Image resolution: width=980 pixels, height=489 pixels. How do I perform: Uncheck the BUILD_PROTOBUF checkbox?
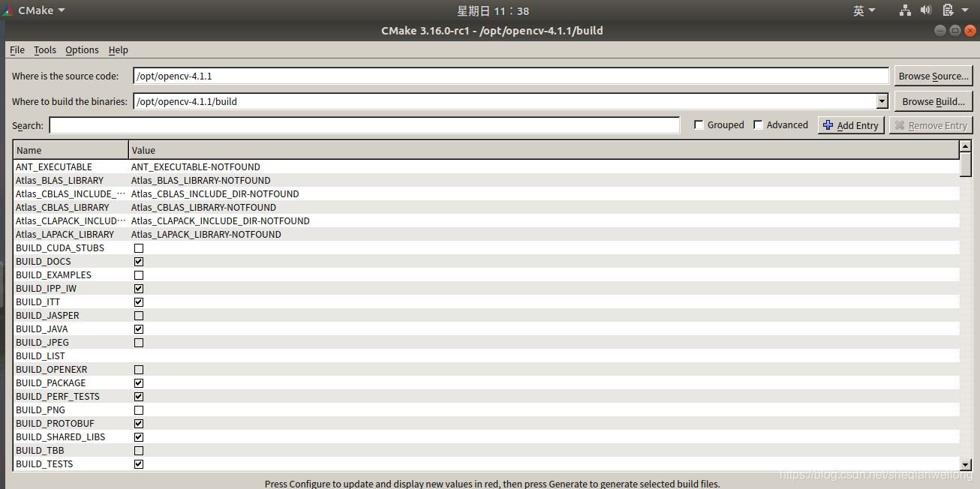[x=139, y=424]
